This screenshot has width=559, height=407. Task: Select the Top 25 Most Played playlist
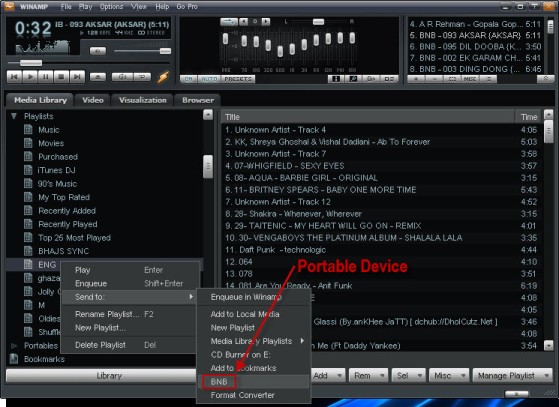pyautogui.click(x=74, y=238)
